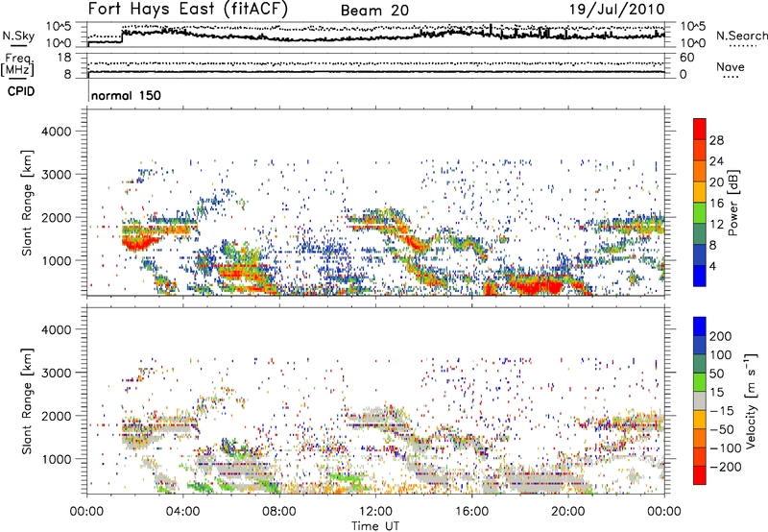Click the "N.Sky" legend label
Viewport: 768px width, 532px height.
[x=18, y=36]
